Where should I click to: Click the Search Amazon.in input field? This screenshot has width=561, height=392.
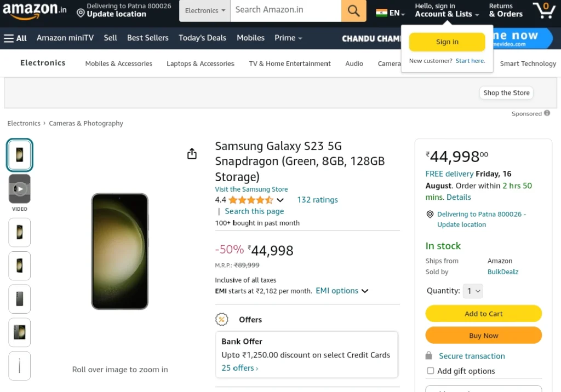click(286, 11)
